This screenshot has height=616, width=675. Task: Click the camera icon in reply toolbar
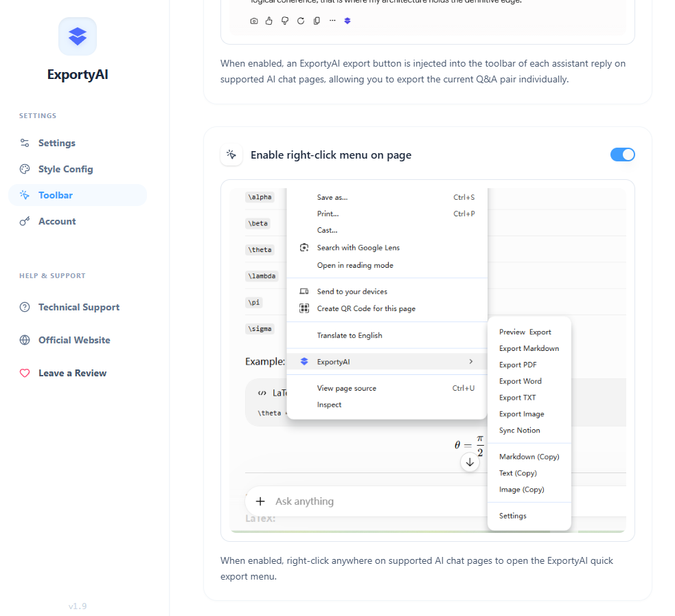point(254,21)
